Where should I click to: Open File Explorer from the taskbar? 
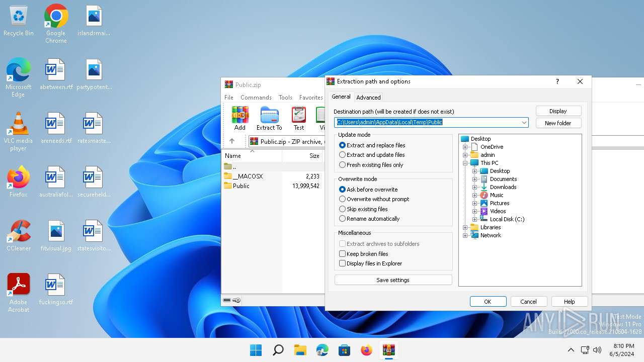point(300,350)
